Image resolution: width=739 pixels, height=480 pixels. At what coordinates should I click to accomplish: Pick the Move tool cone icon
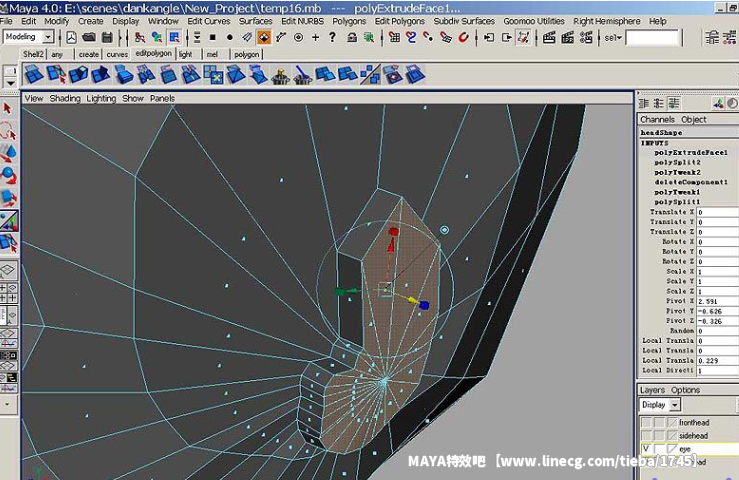pyautogui.click(x=8, y=154)
